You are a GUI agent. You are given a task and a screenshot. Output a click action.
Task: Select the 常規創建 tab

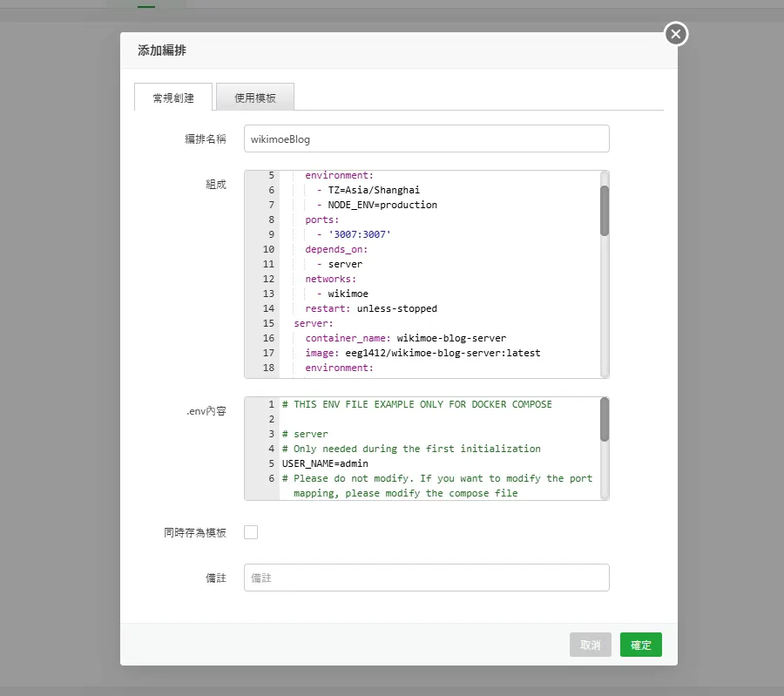point(172,97)
